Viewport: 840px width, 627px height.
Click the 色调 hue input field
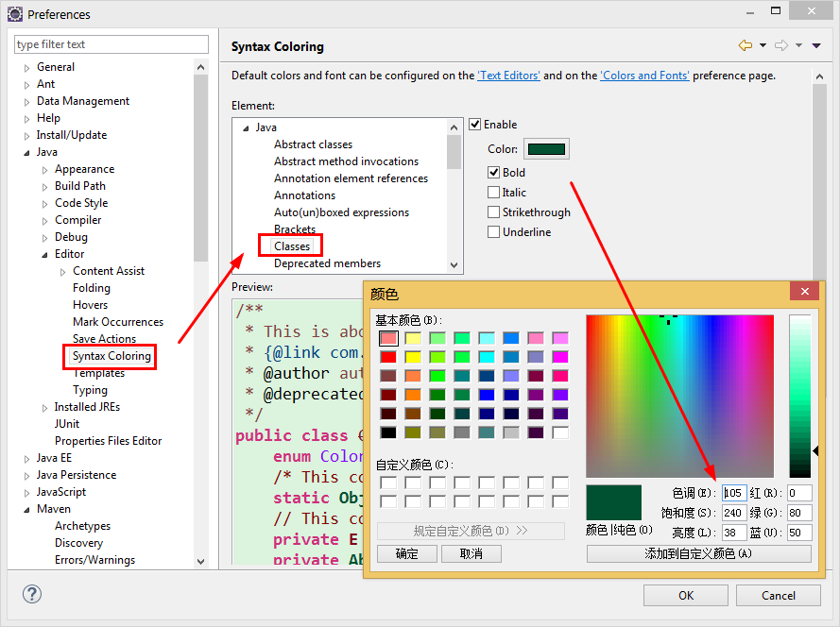[x=734, y=493]
